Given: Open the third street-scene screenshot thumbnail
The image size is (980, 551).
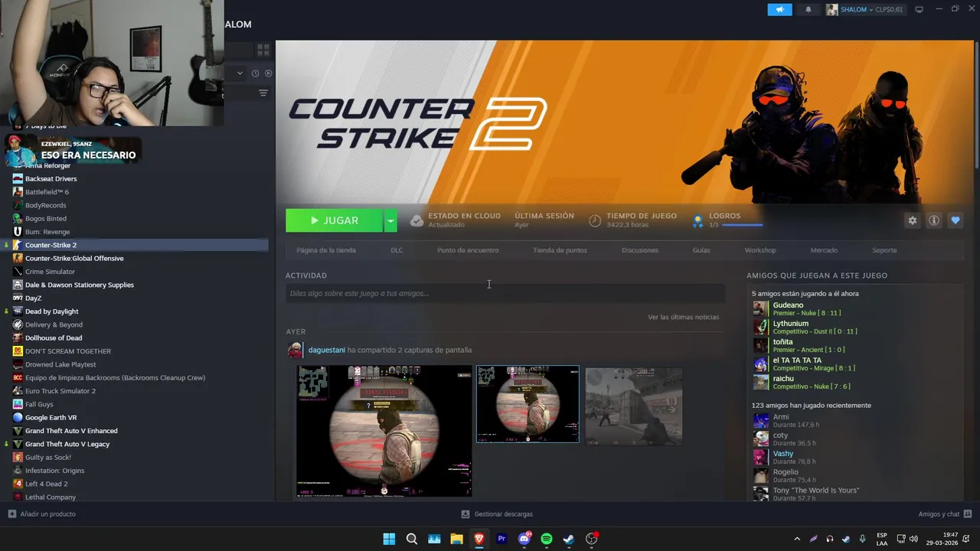Looking at the screenshot, I should 634,406.
